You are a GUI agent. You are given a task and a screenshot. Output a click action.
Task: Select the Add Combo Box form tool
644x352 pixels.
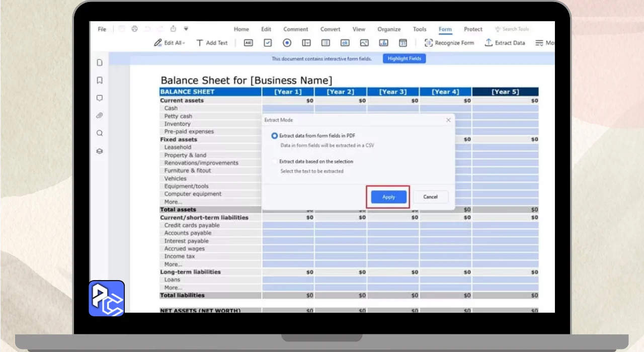[x=306, y=43]
